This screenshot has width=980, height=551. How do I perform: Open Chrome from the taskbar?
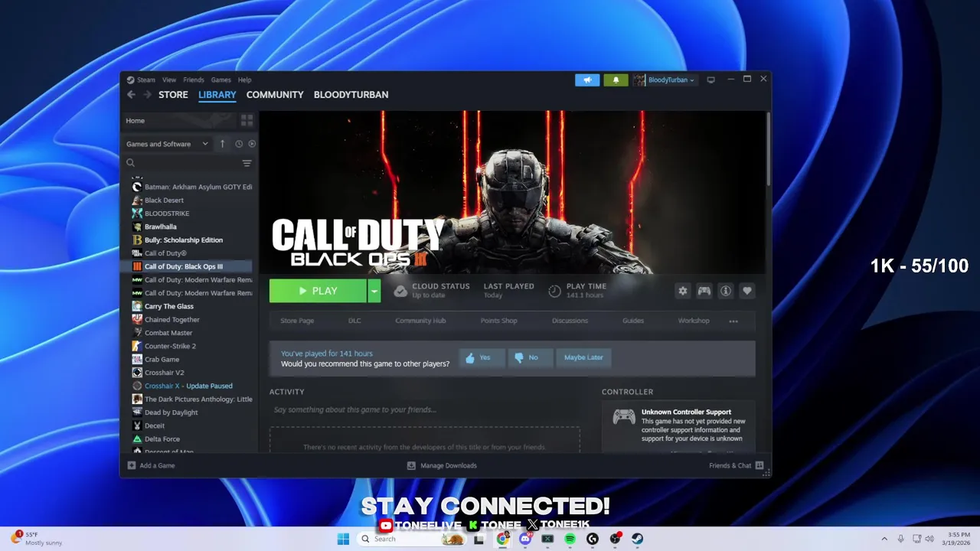pos(502,539)
